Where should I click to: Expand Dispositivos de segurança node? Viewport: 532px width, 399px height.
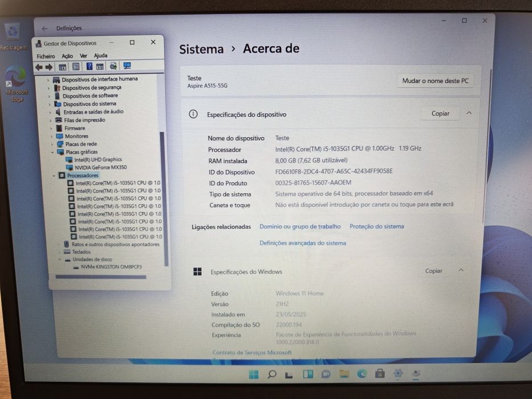[x=49, y=88]
